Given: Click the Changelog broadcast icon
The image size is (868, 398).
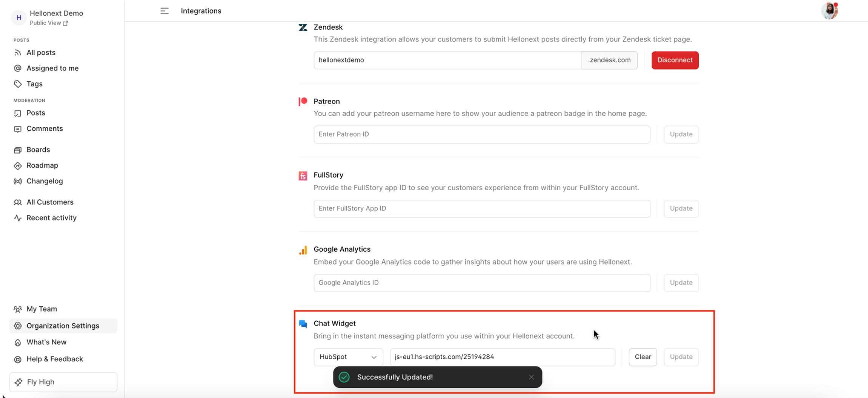Looking at the screenshot, I should (18, 181).
